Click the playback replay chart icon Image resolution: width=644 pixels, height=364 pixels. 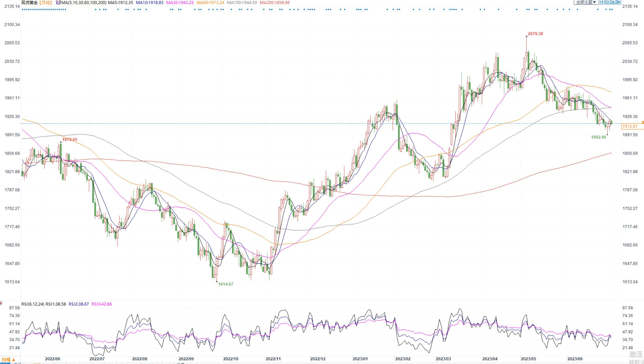(x=613, y=2)
